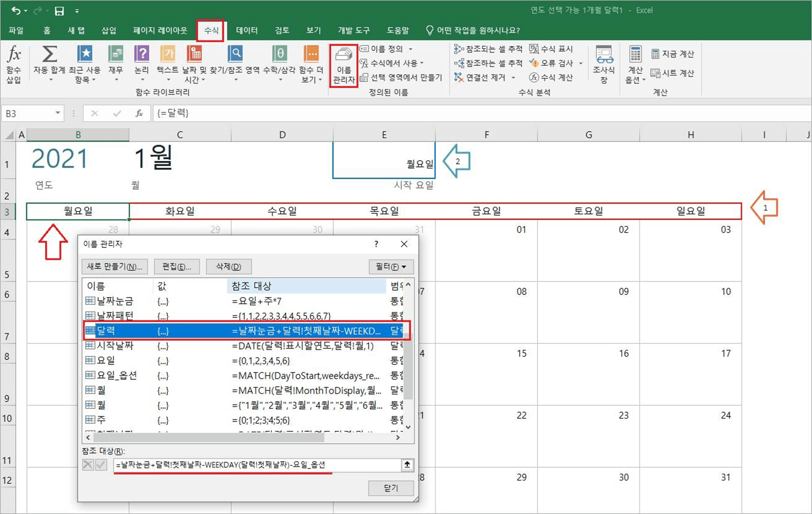Click the Undo icon in quick access toolbar

(15, 11)
